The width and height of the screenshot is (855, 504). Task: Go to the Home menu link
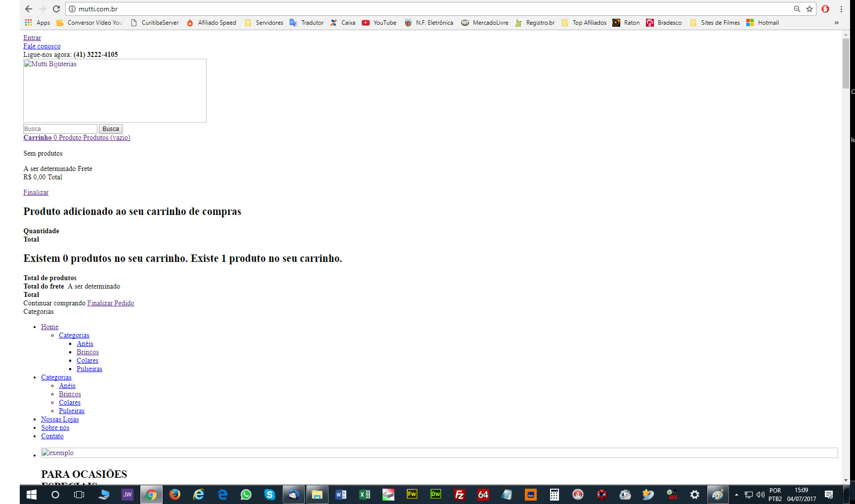pos(50,327)
